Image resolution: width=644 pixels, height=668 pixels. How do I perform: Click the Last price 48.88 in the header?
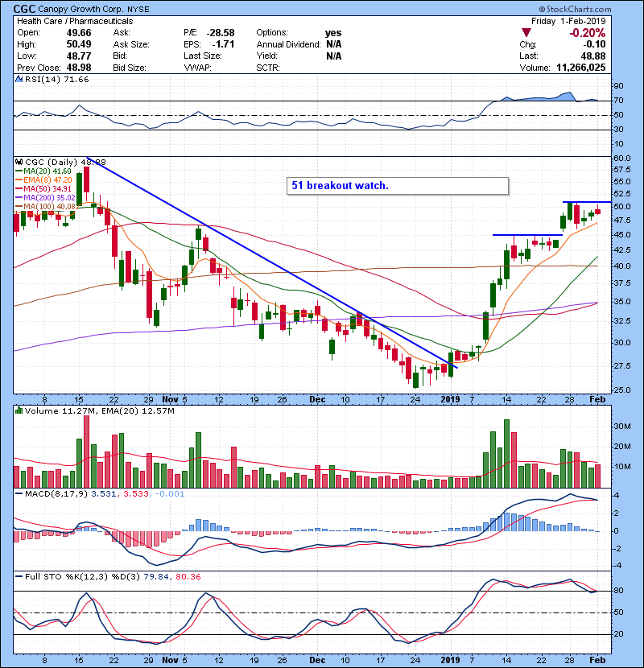592,56
